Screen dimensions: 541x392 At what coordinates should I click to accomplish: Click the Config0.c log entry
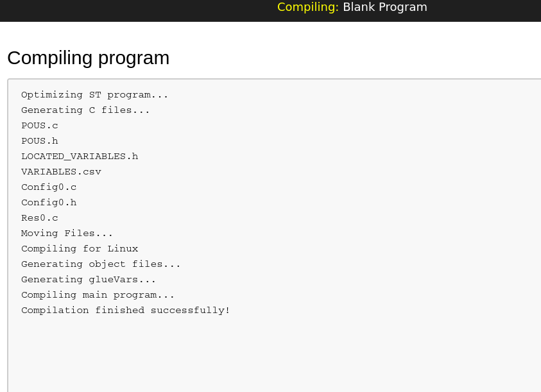(x=49, y=187)
